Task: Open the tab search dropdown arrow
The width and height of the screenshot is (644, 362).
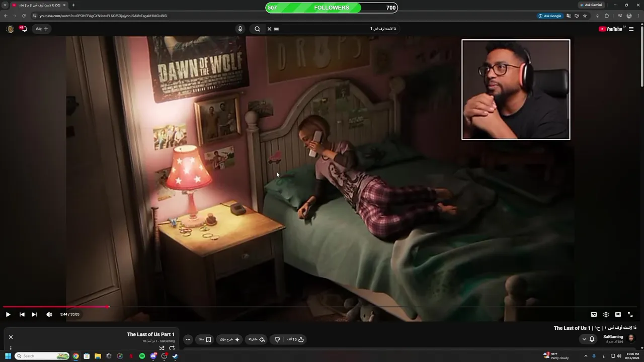Action: click(5, 5)
